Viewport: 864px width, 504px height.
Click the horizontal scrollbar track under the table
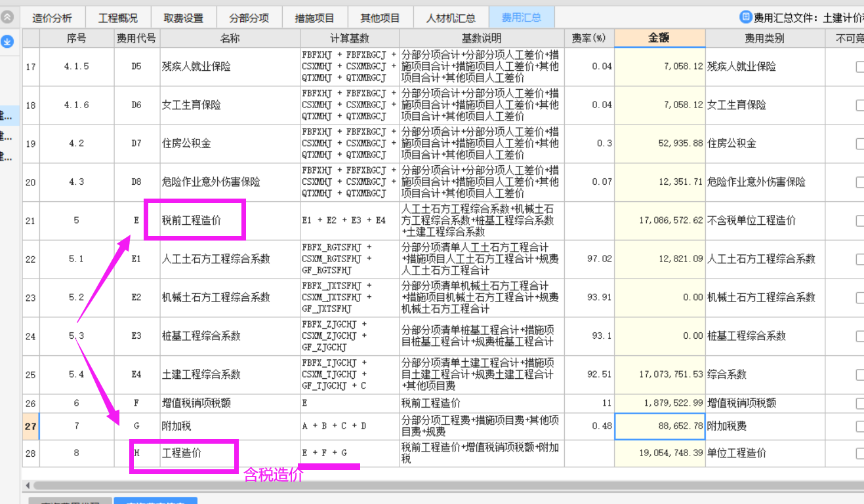[449, 486]
